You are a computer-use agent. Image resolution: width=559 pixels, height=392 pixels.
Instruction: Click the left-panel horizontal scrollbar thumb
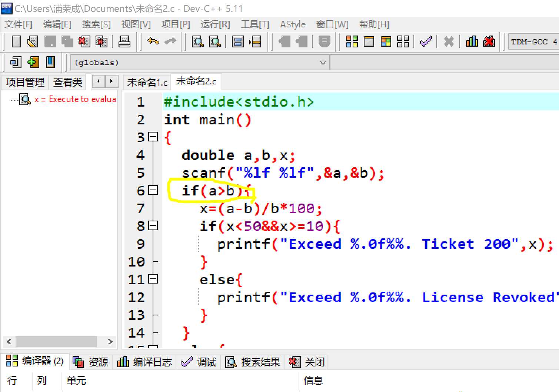click(56, 342)
